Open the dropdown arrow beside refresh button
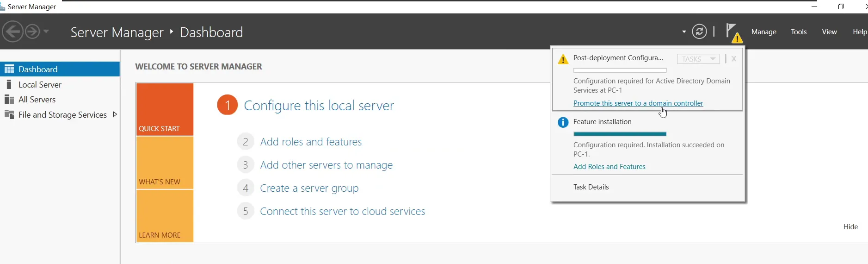Viewport: 868px width, 264px height. click(684, 32)
